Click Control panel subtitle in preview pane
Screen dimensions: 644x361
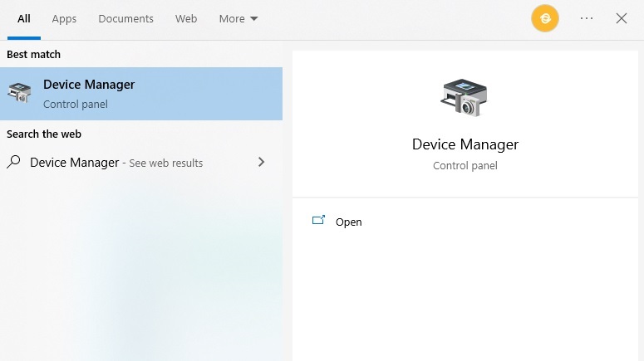point(465,166)
